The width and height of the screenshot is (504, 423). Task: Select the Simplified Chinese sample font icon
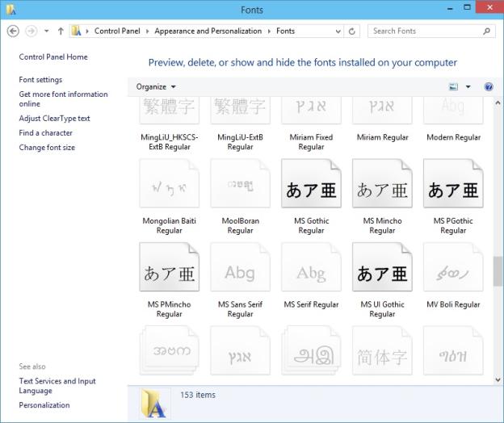(x=382, y=350)
